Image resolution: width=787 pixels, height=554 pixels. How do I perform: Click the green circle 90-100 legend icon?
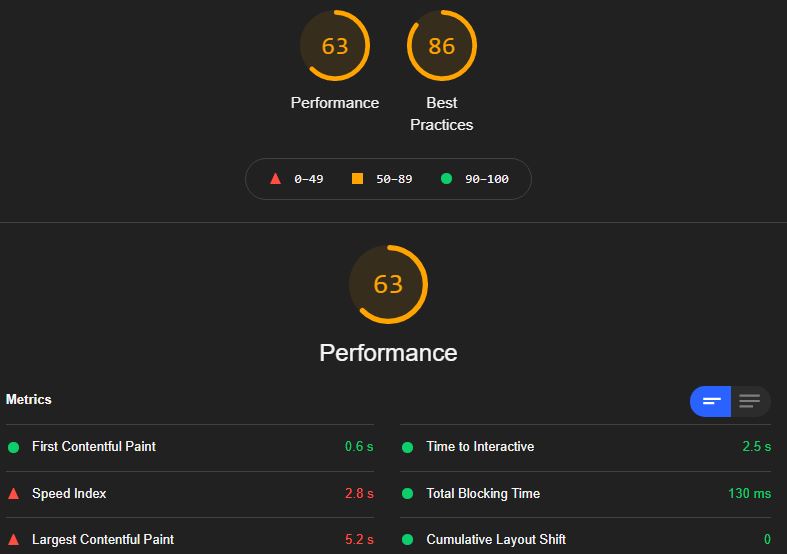446,179
